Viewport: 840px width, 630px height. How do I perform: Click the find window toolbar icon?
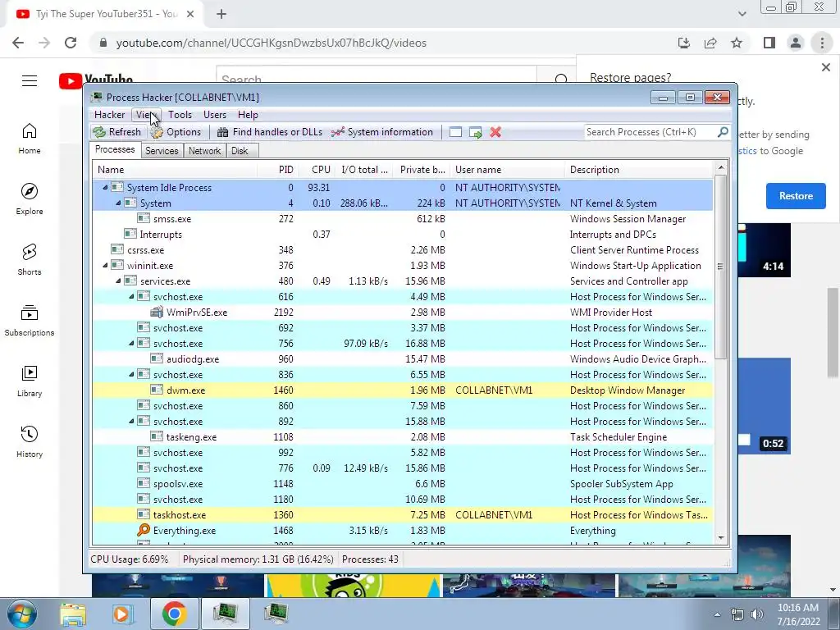455,132
